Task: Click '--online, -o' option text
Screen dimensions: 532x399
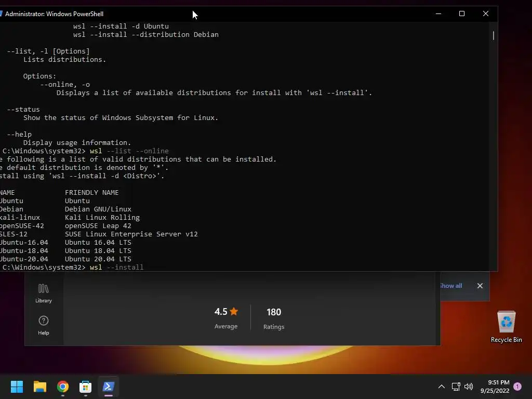Action: coord(65,85)
